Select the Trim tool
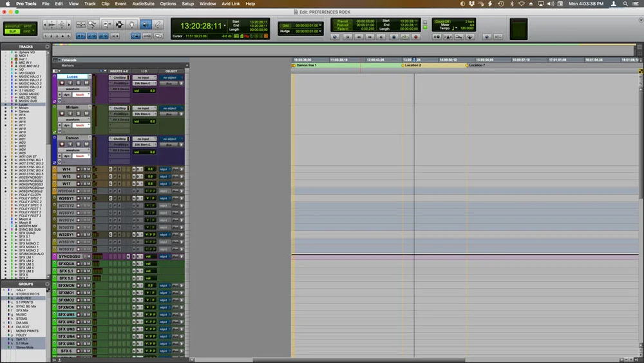This screenshot has width=644, height=363. tap(107, 25)
